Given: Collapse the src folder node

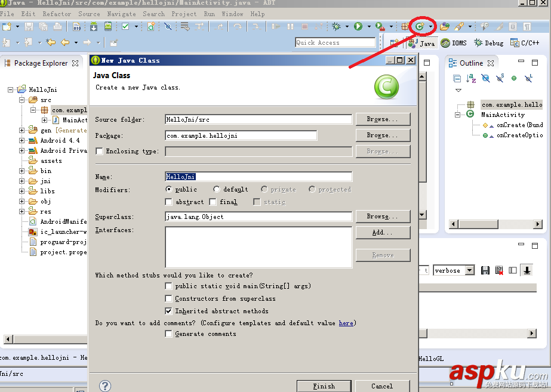Looking at the screenshot, I should click(x=21, y=100).
